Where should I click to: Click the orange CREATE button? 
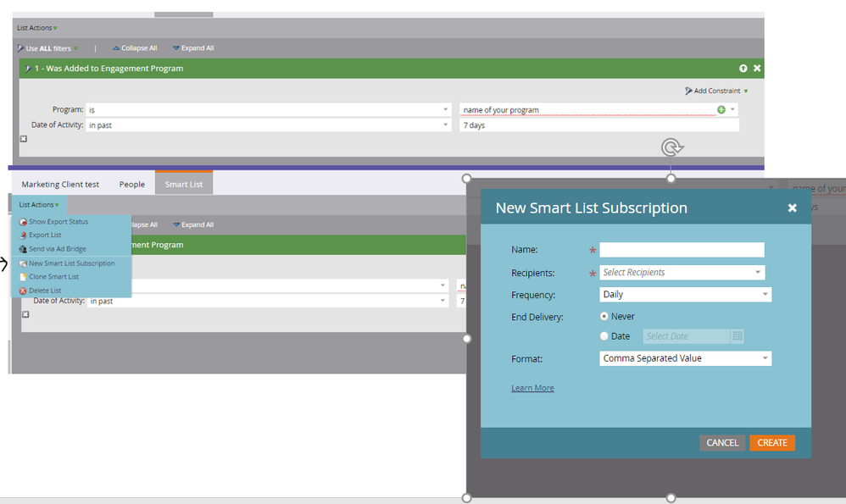pyautogui.click(x=772, y=442)
